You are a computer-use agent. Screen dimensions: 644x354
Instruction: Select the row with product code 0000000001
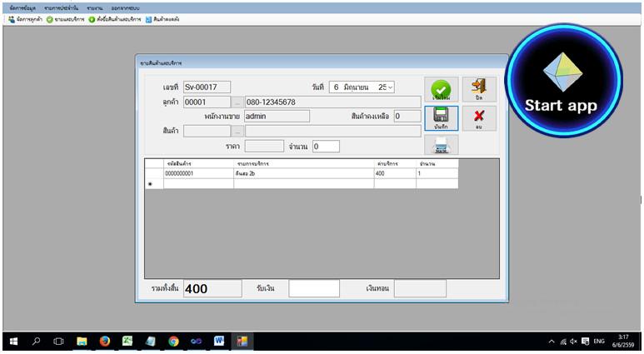coord(198,174)
